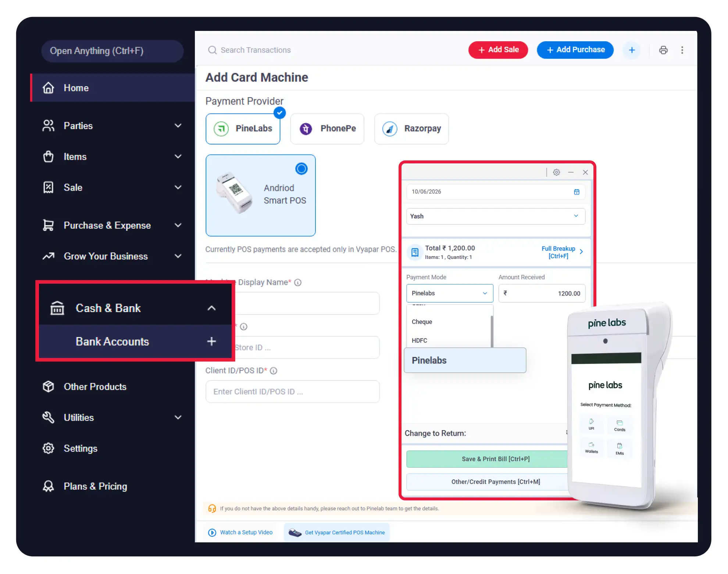
Task: Select Razorpay payment provider card
Action: [411, 129]
